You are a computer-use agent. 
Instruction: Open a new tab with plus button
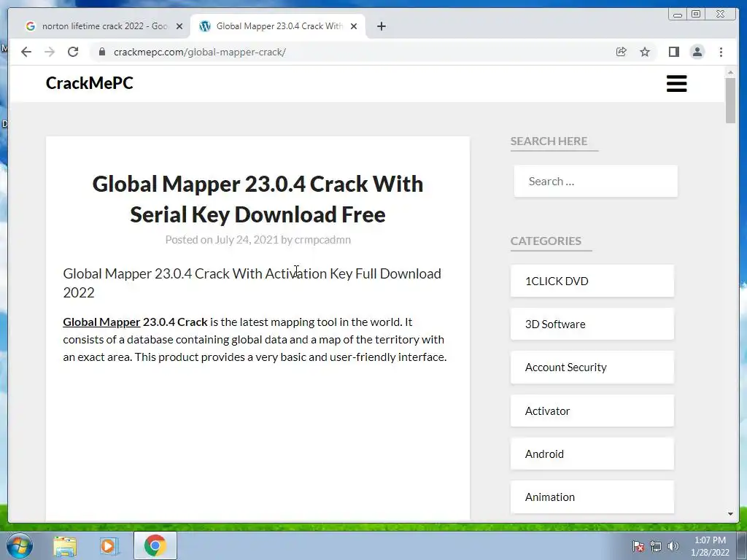coord(381,26)
